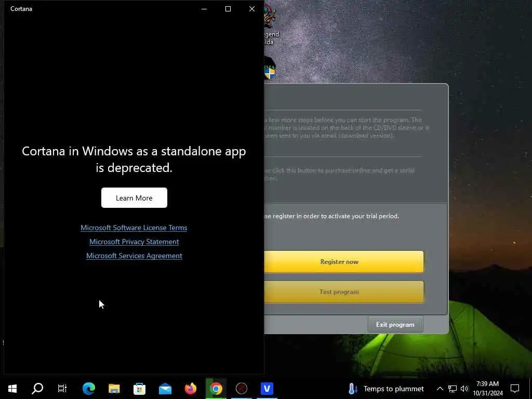
Task: Open the volume speaker tray icon
Action: coord(464,389)
